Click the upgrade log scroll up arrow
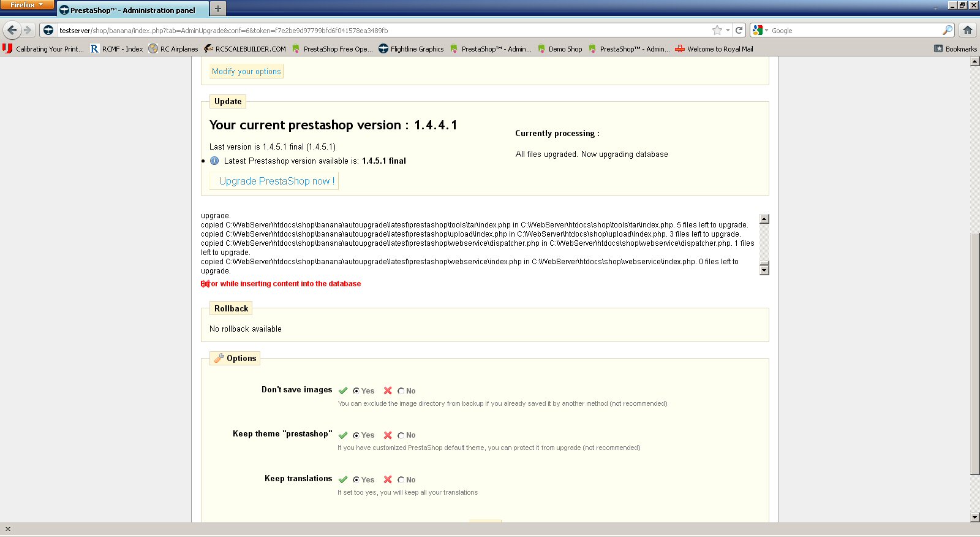 click(764, 219)
